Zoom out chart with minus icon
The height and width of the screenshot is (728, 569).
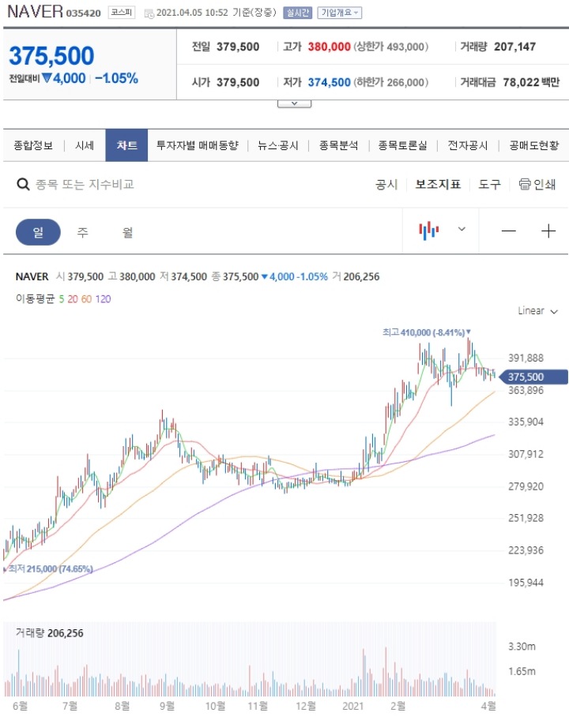tap(509, 231)
